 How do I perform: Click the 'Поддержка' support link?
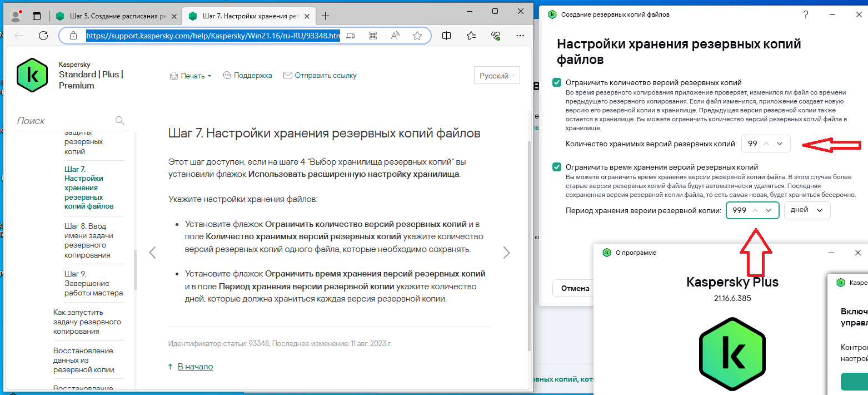[247, 75]
